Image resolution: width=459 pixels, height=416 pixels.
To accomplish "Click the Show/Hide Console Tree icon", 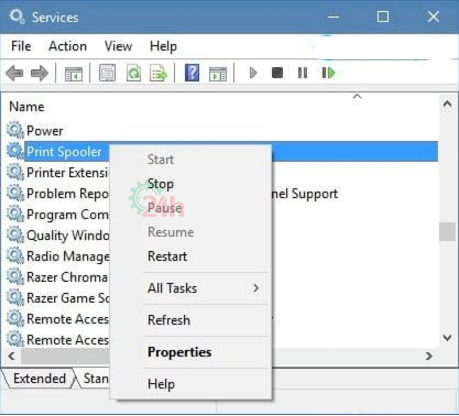I will click(x=74, y=73).
